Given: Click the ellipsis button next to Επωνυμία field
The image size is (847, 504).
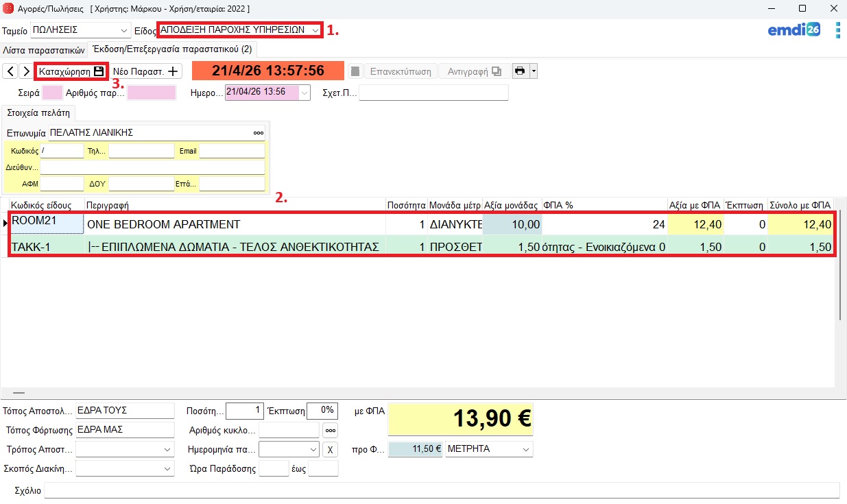Looking at the screenshot, I should tap(259, 132).
